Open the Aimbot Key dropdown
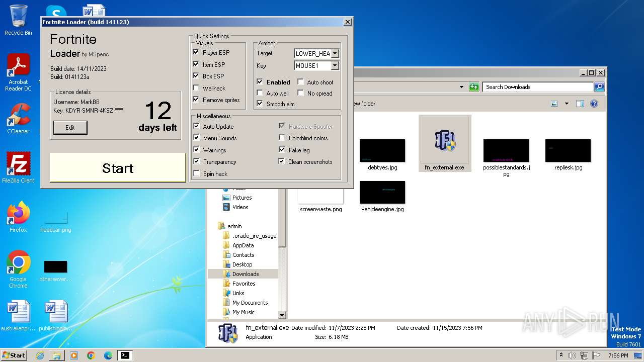The height and width of the screenshot is (362, 644). (x=335, y=65)
